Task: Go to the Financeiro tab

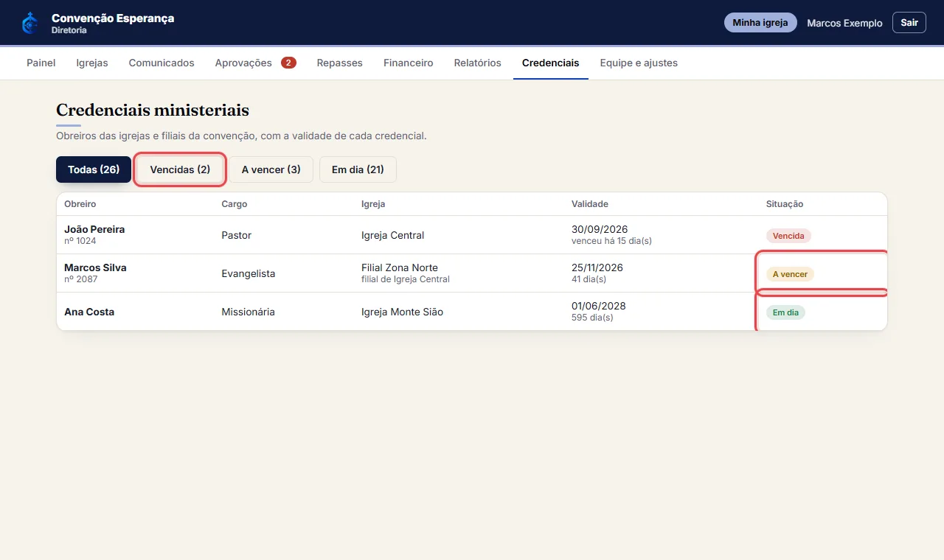Action: click(x=409, y=63)
